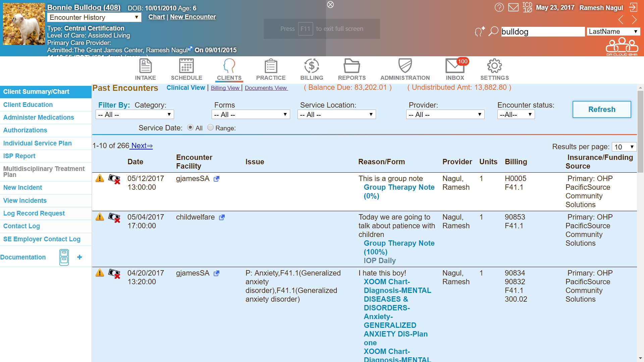Open Client Education in sidebar
The height and width of the screenshot is (362, 644).
point(28,105)
